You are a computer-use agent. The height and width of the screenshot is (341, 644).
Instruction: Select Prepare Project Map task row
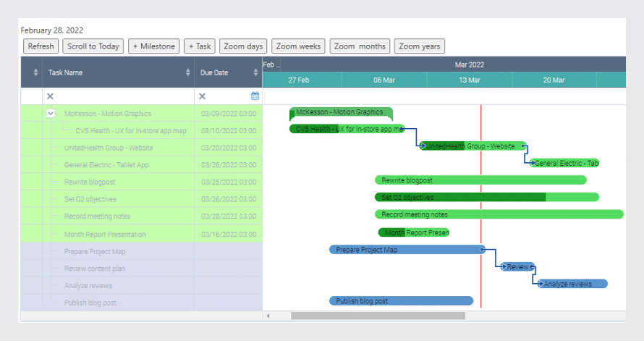coord(142,251)
